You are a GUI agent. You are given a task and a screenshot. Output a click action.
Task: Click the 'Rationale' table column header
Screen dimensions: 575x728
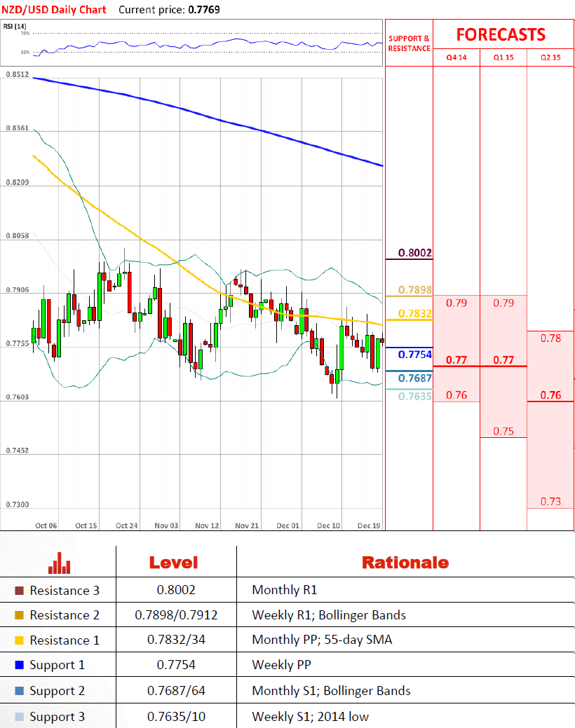pyautogui.click(x=405, y=563)
